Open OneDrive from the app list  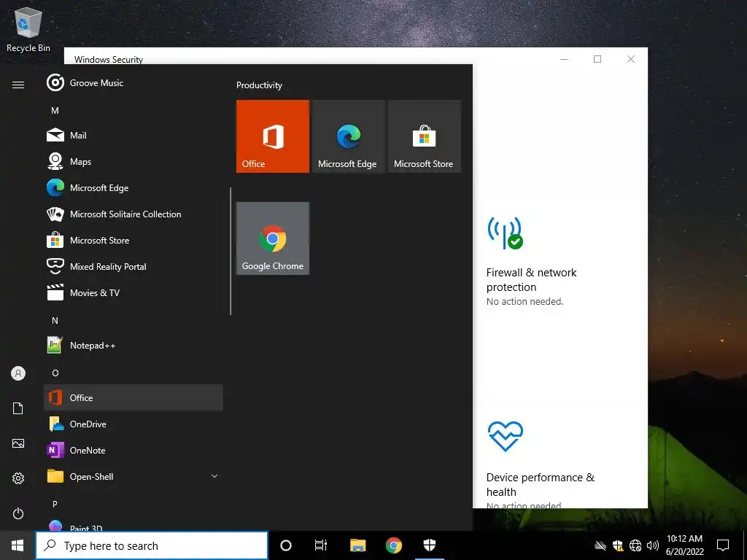point(133,424)
